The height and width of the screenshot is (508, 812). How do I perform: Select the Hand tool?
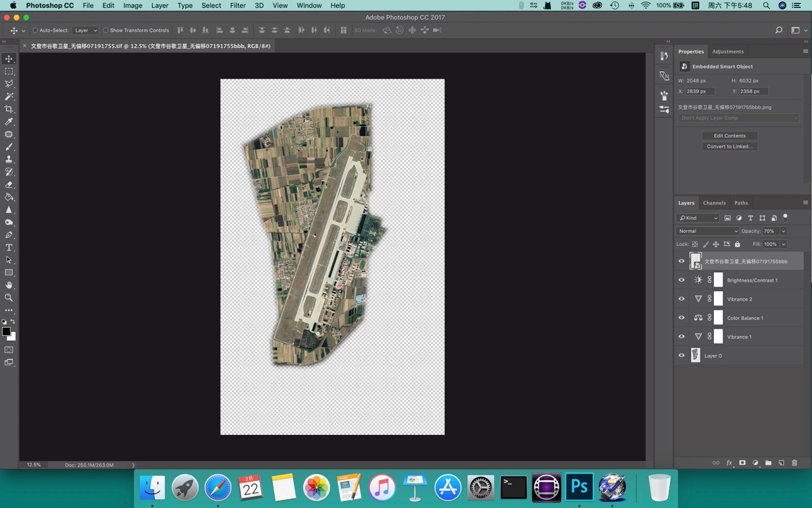tap(9, 284)
